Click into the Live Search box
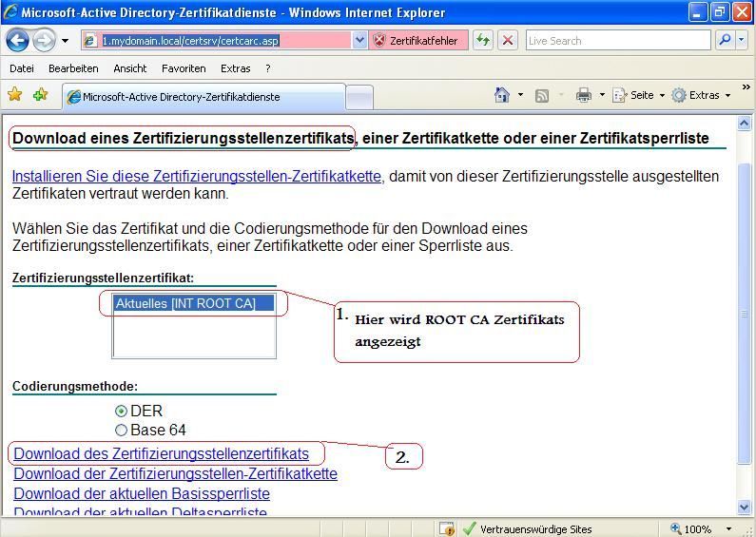The height and width of the screenshot is (537, 756). (617, 41)
